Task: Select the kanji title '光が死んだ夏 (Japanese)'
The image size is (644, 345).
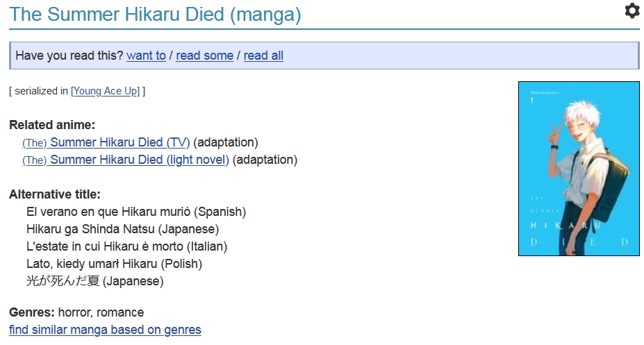Action: click(x=95, y=281)
